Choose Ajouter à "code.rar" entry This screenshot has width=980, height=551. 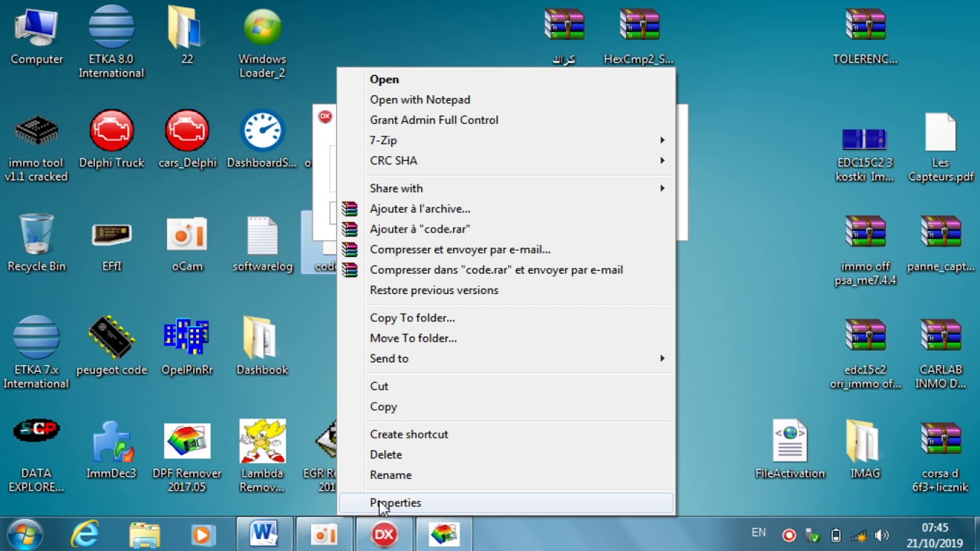506,229
